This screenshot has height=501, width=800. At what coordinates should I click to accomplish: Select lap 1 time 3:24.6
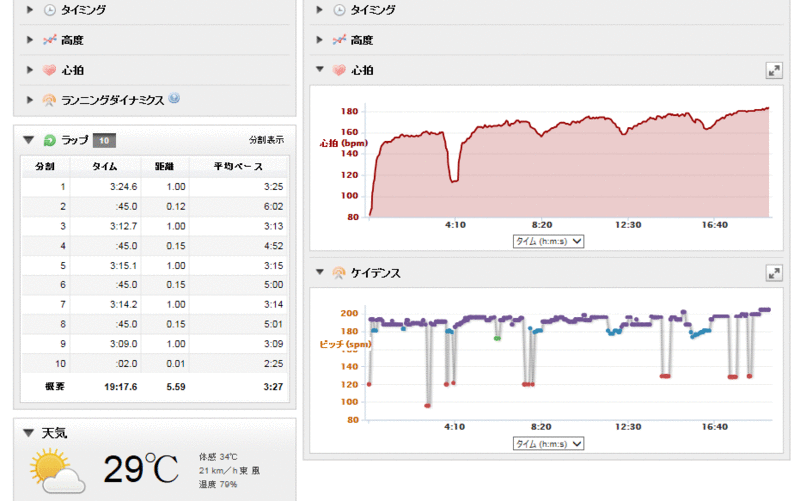123,187
